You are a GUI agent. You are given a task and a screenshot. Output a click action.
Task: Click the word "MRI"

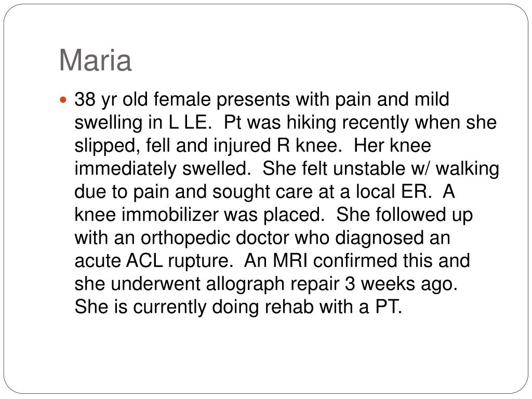pyautogui.click(x=291, y=261)
